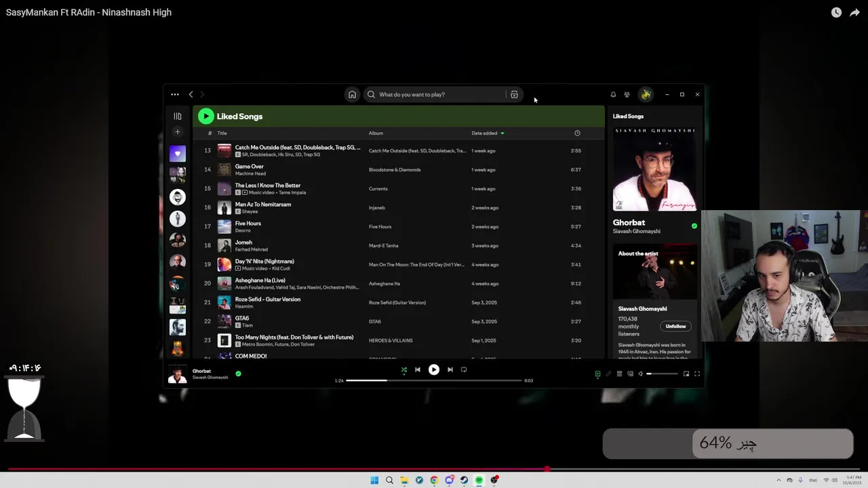Sort by the Album column header

pyautogui.click(x=376, y=133)
